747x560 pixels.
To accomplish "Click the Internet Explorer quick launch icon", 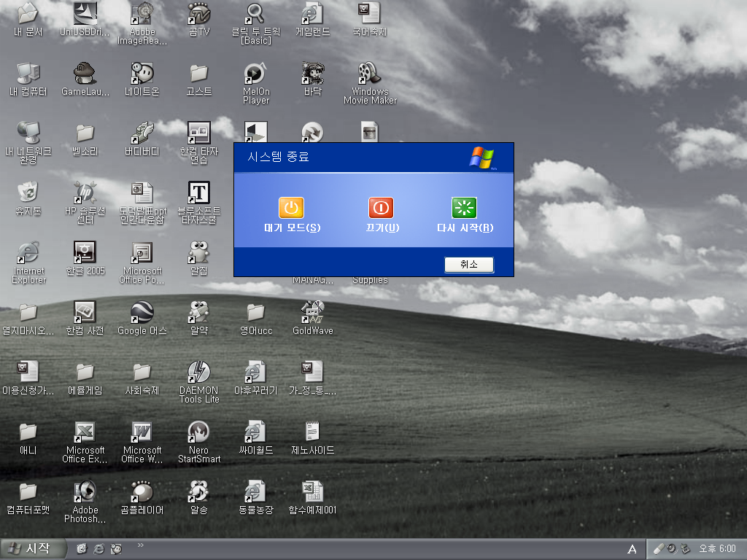I will pos(99,549).
